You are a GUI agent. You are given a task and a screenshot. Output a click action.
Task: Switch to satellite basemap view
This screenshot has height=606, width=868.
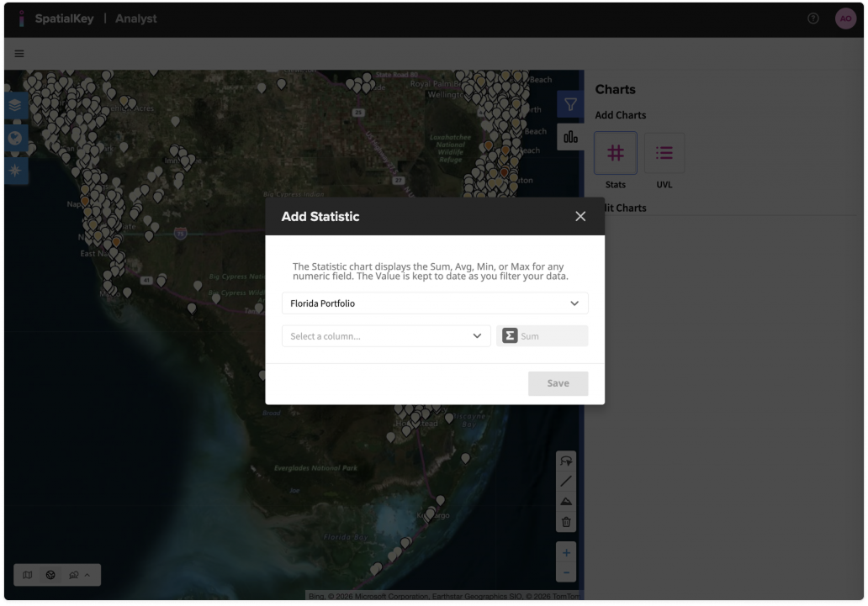click(50, 575)
